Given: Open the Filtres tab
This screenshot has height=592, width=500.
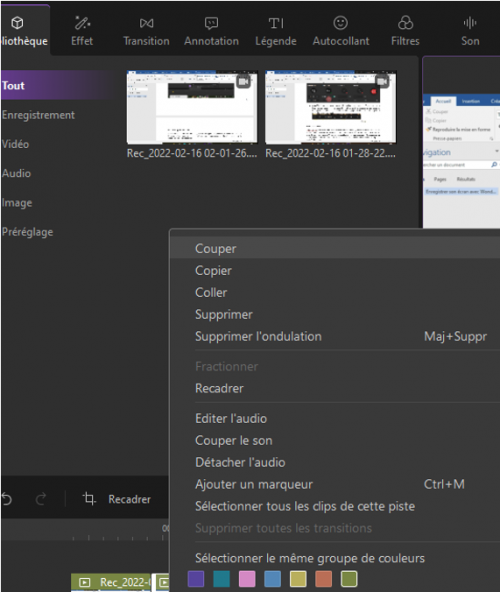Looking at the screenshot, I should (x=405, y=31).
